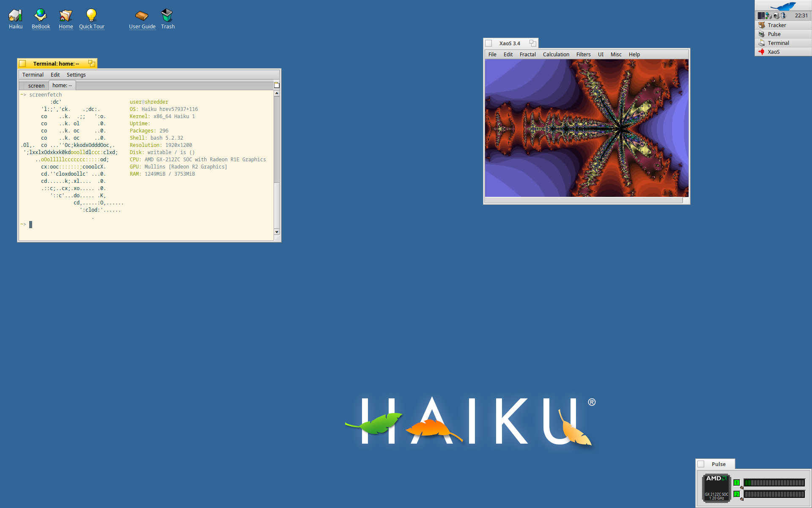Switch to the 'screen' terminal tab
Image resolution: width=812 pixels, height=508 pixels.
(36, 86)
